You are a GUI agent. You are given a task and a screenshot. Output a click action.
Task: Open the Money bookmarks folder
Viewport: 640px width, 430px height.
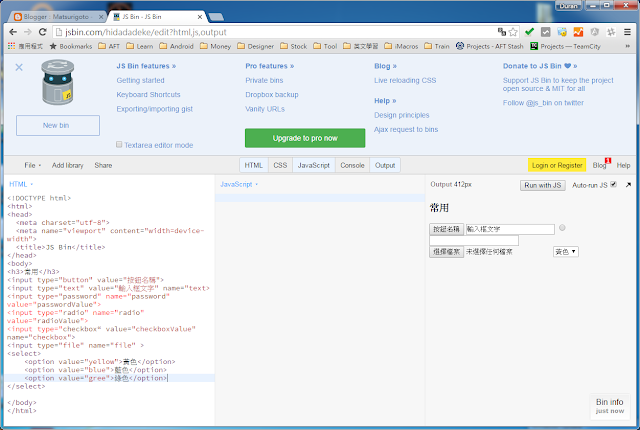pos(216,46)
